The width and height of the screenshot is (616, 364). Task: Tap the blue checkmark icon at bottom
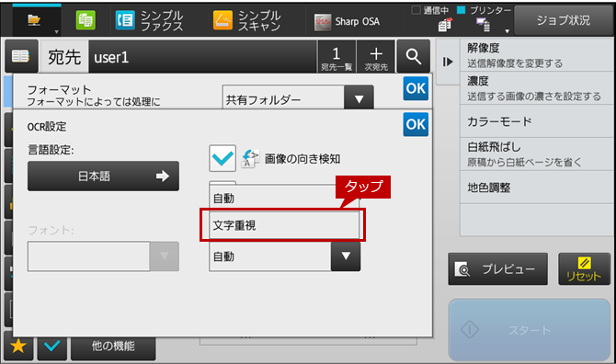click(x=52, y=346)
